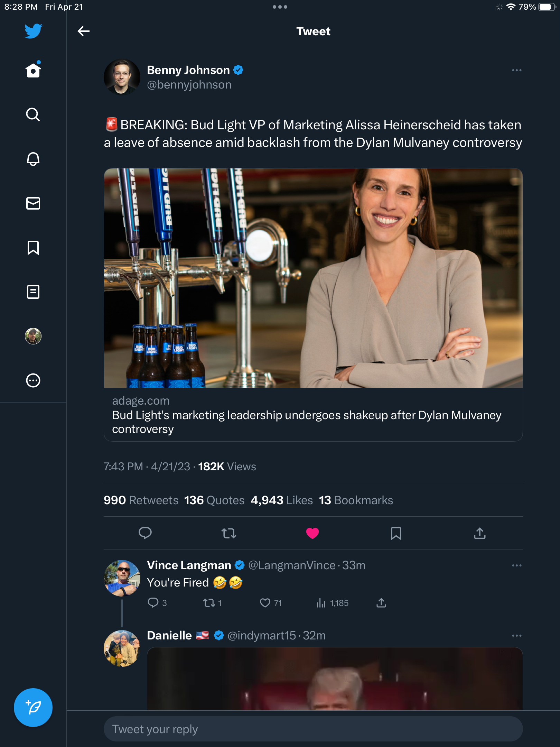Unlike the Benny Johnson tweet
560x747 pixels.
pyautogui.click(x=312, y=533)
